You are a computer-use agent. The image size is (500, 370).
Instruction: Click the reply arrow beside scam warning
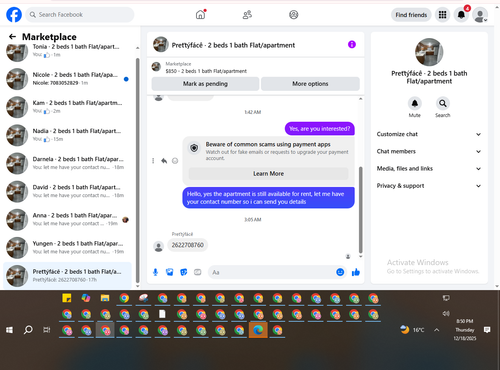pyautogui.click(x=164, y=161)
